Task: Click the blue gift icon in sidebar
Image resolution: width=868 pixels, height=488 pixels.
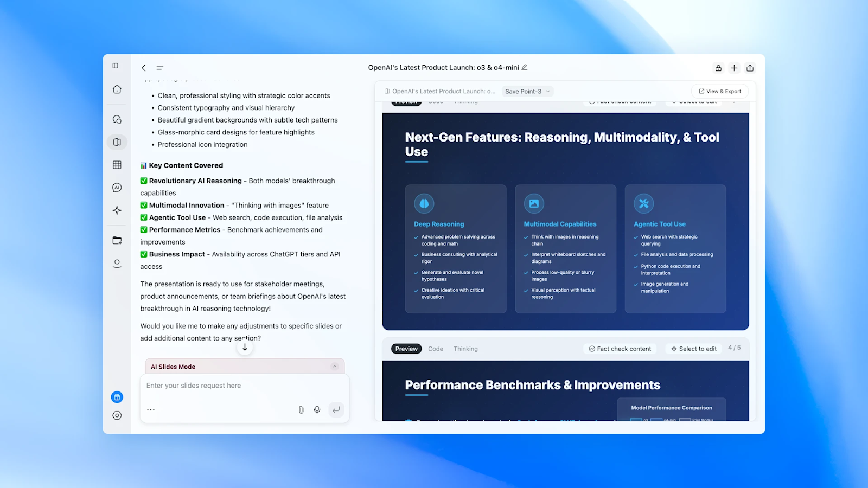Action: 117,397
